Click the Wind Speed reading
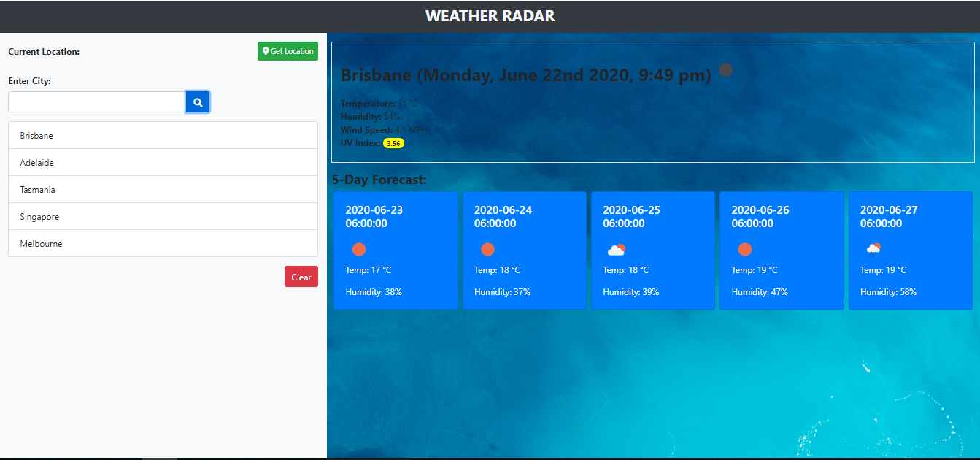 click(x=385, y=130)
